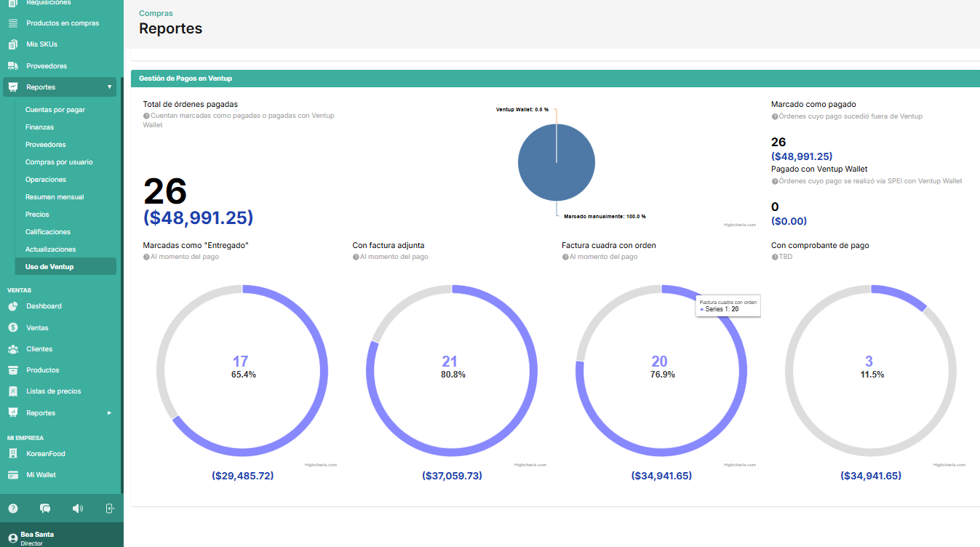Expand the Ventas Reportes submenu arrow
This screenshot has width=980, height=547.
pos(110,413)
